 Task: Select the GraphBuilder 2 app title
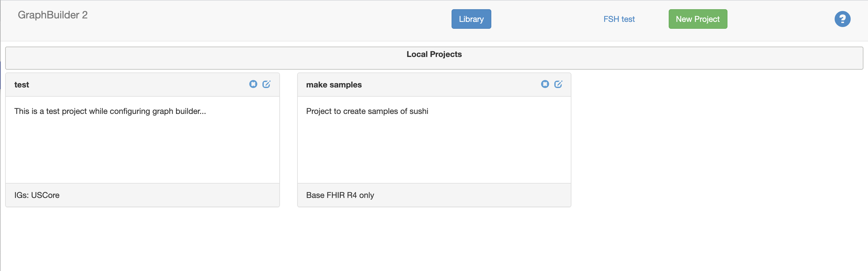[x=53, y=14]
